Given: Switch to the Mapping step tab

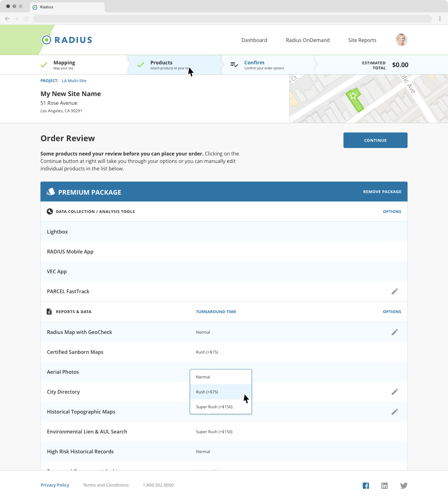Looking at the screenshot, I should (x=64, y=65).
